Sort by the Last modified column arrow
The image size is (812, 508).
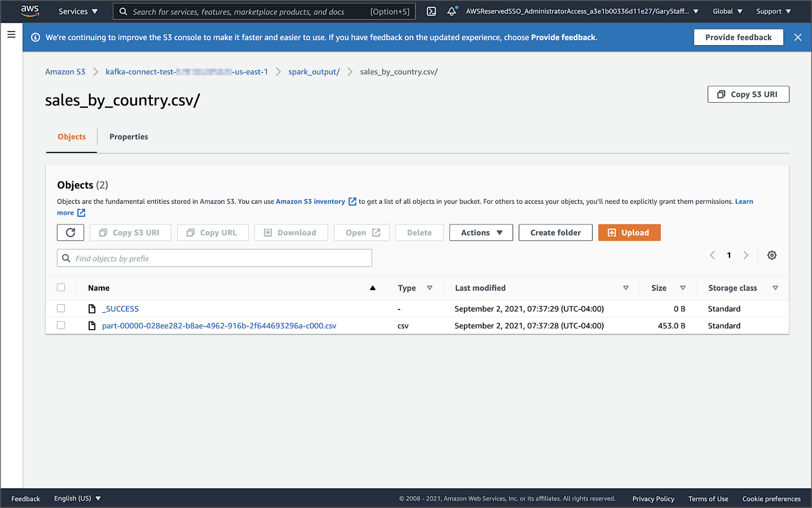pos(626,288)
